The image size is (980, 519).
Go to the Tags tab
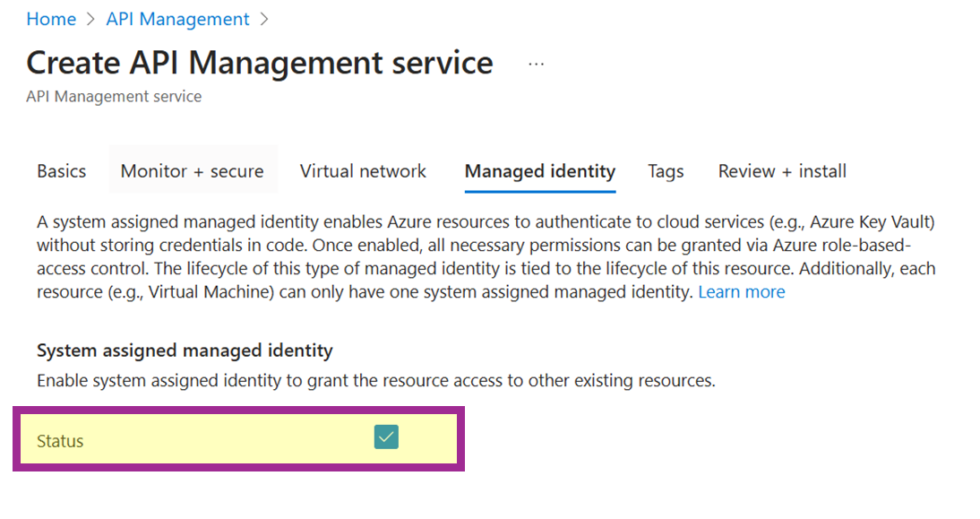pos(666,171)
